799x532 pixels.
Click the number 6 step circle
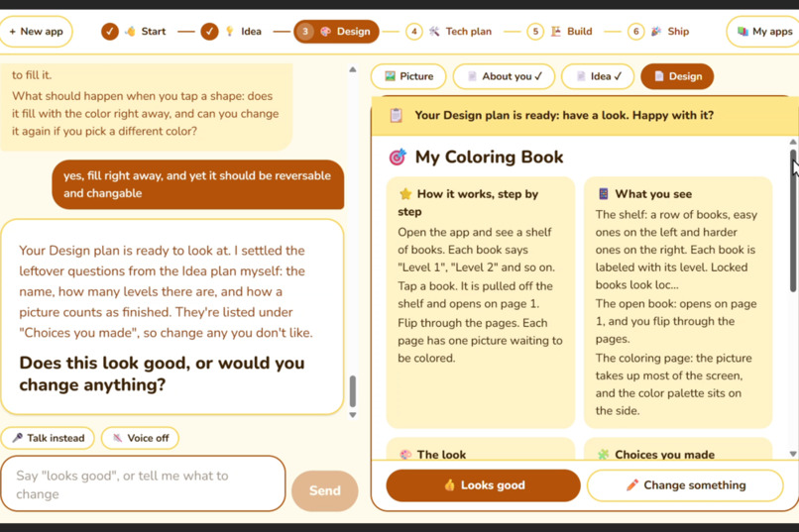click(635, 32)
